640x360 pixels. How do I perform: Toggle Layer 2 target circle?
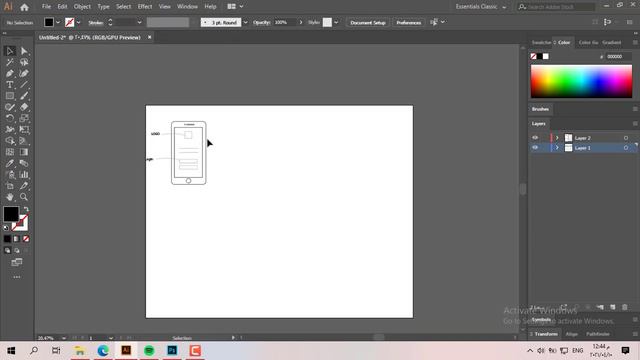626,138
